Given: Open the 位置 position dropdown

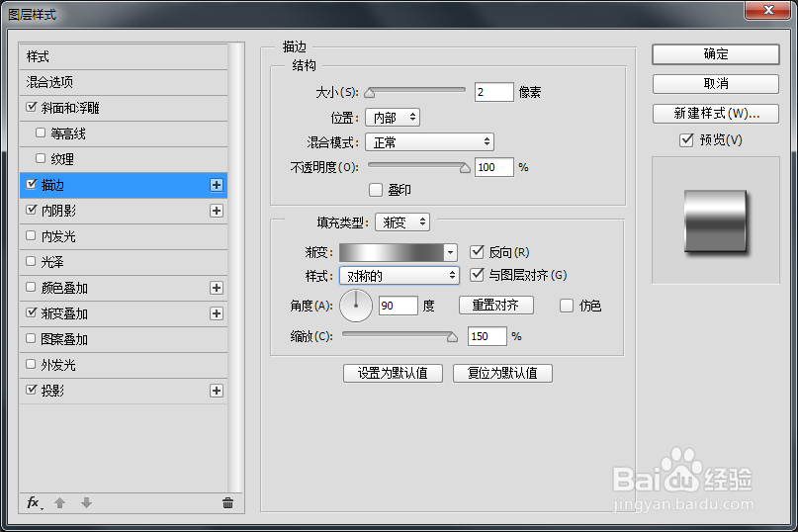Looking at the screenshot, I should point(393,118).
